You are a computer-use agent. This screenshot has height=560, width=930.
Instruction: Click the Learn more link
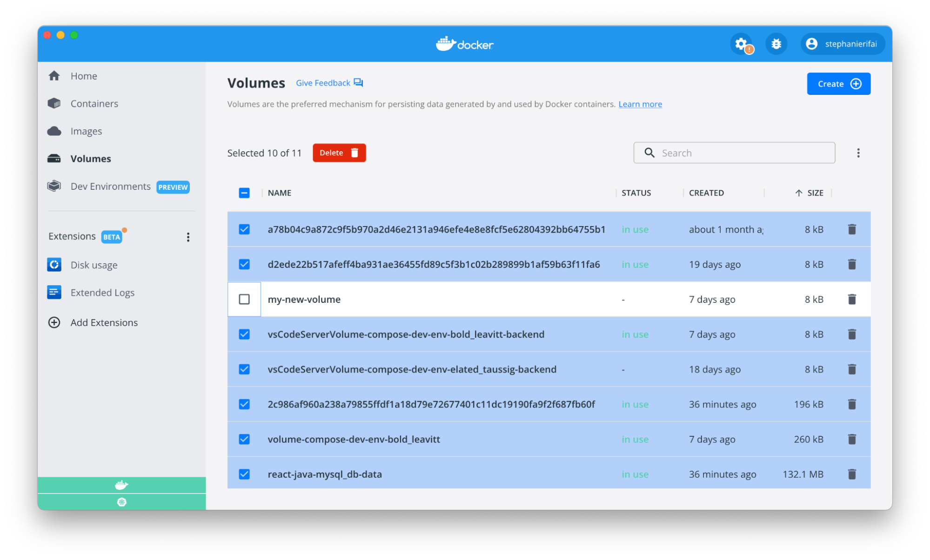coord(639,104)
